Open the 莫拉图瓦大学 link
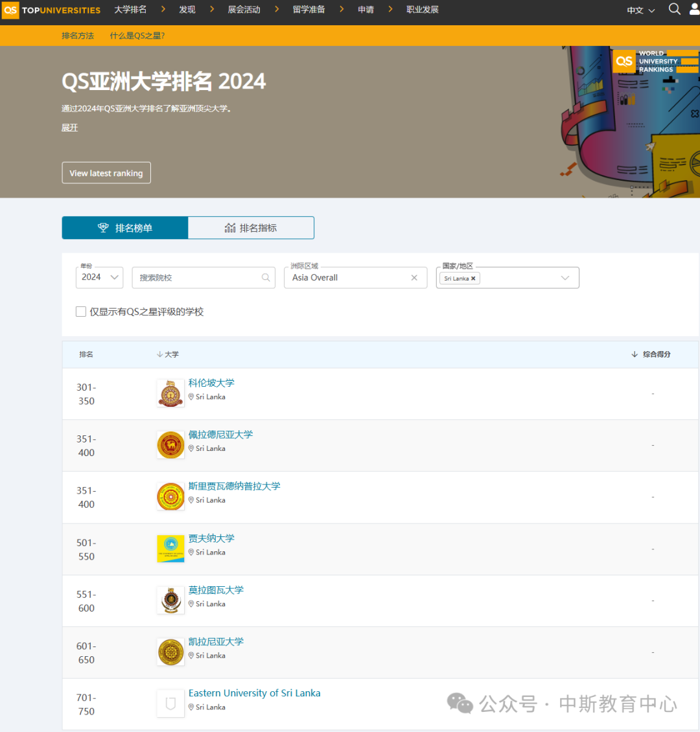700x732 pixels. click(x=216, y=590)
